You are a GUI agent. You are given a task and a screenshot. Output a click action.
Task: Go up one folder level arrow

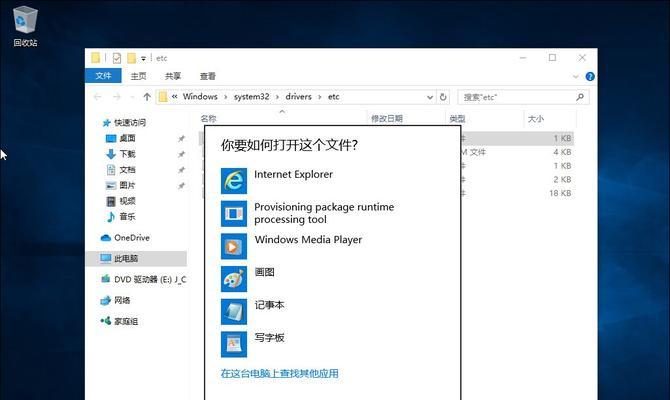pos(147,97)
